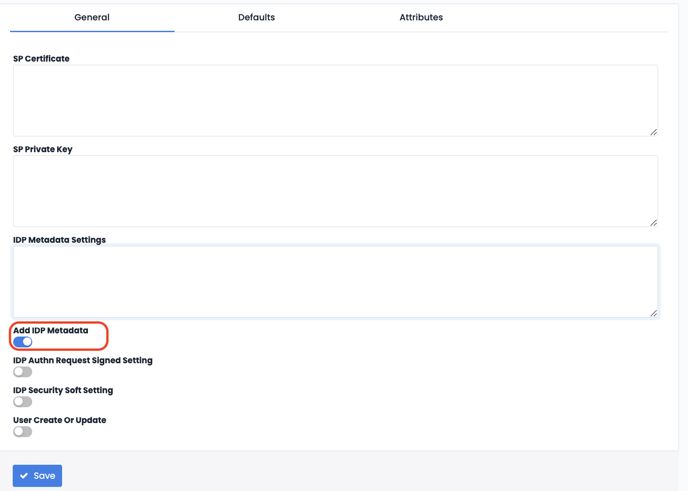Screen dimensions: 688x491
Task: Switch to the General tab
Action: 92,17
